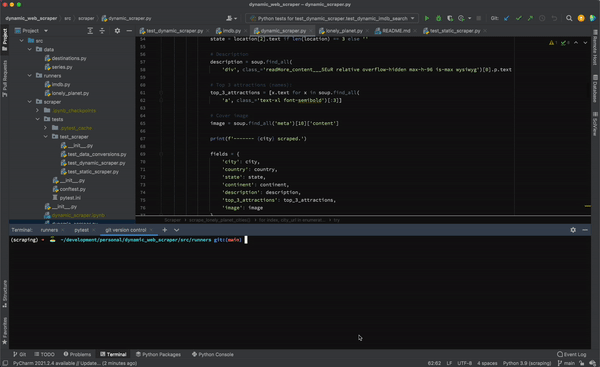Show the Problems tool window

[77, 354]
